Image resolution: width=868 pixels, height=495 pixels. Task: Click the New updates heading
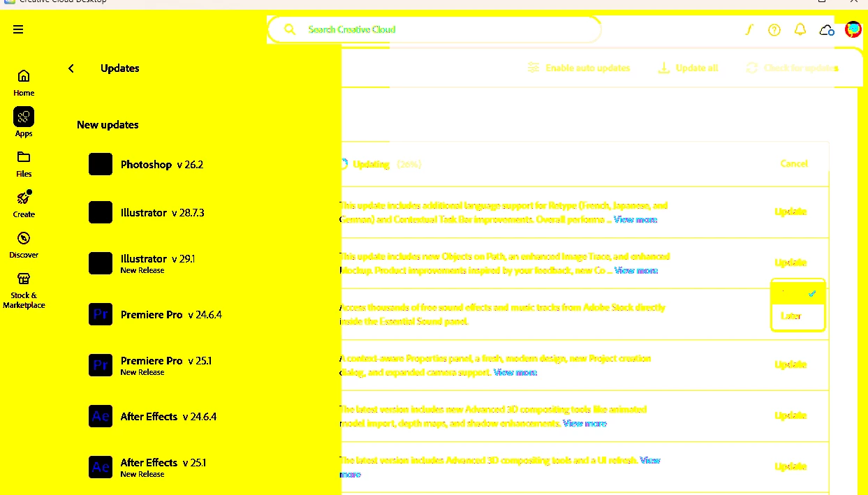click(108, 124)
